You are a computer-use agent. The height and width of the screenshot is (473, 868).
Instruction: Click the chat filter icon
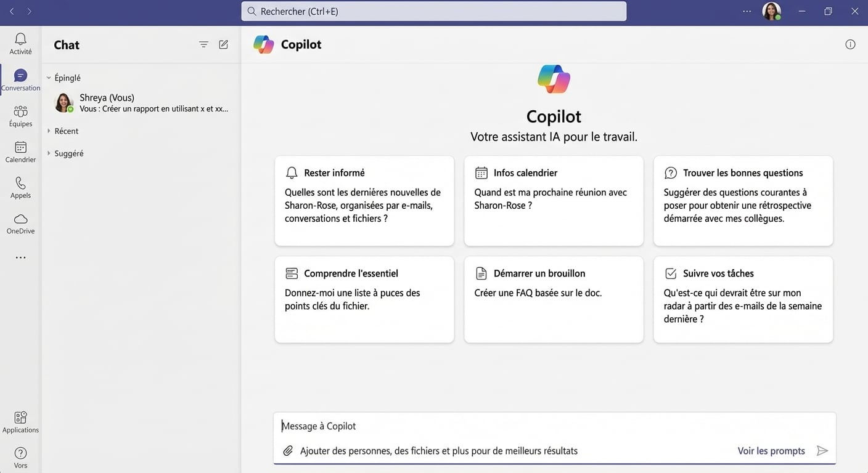[x=203, y=44]
